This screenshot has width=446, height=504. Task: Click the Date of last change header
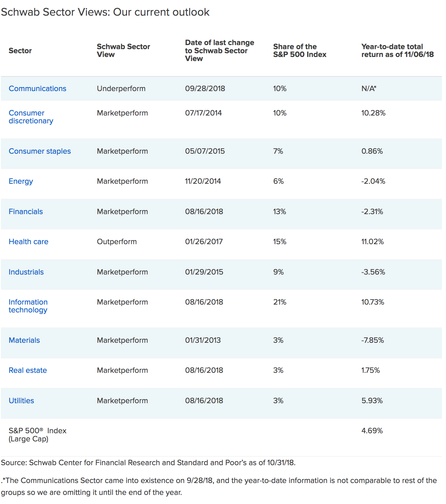(x=219, y=50)
